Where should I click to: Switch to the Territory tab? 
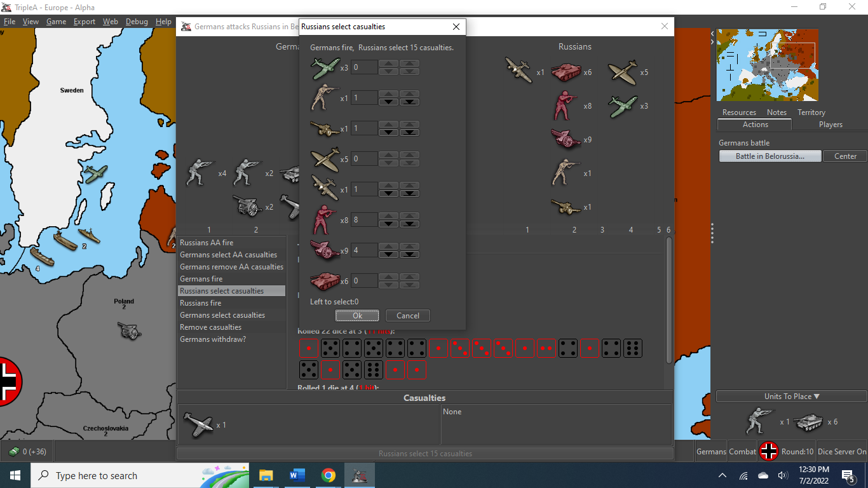point(811,112)
